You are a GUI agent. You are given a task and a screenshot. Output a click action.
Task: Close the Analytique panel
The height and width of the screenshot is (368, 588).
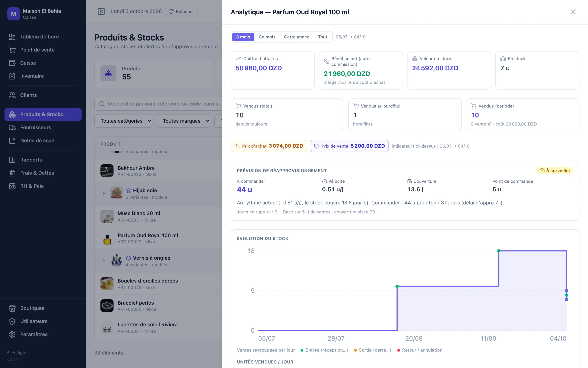573,12
